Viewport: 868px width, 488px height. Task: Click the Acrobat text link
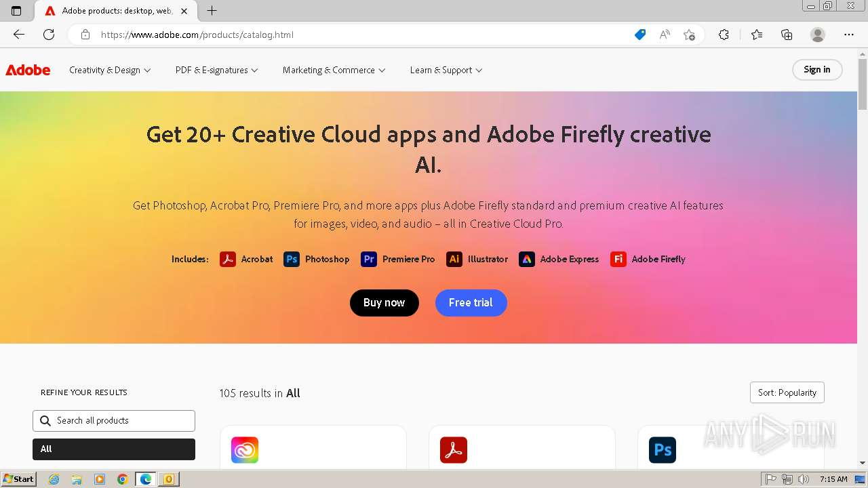257,259
